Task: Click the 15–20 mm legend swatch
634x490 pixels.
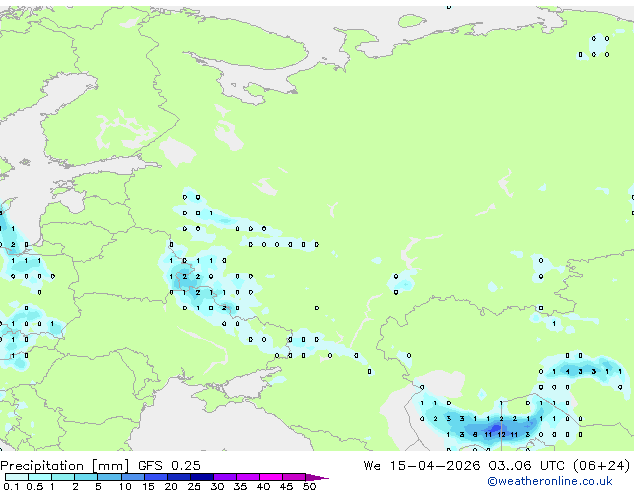Action: point(156,477)
